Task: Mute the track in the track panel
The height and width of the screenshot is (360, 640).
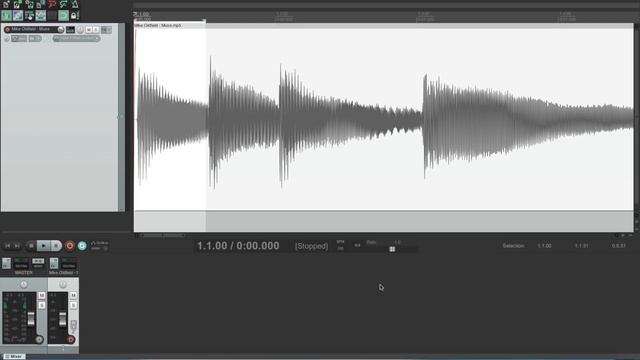Action: 89,29
